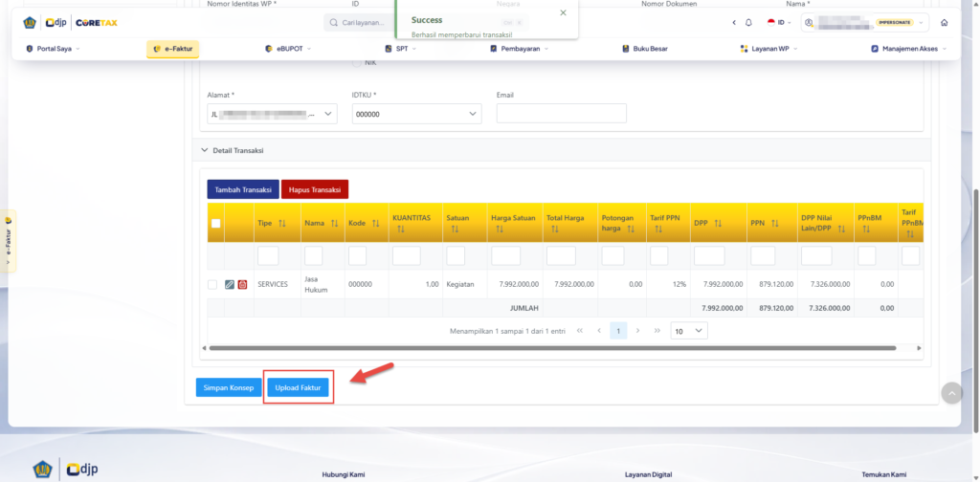Sort table by PPN column
Image resolution: width=980 pixels, height=482 pixels.
[x=774, y=224]
